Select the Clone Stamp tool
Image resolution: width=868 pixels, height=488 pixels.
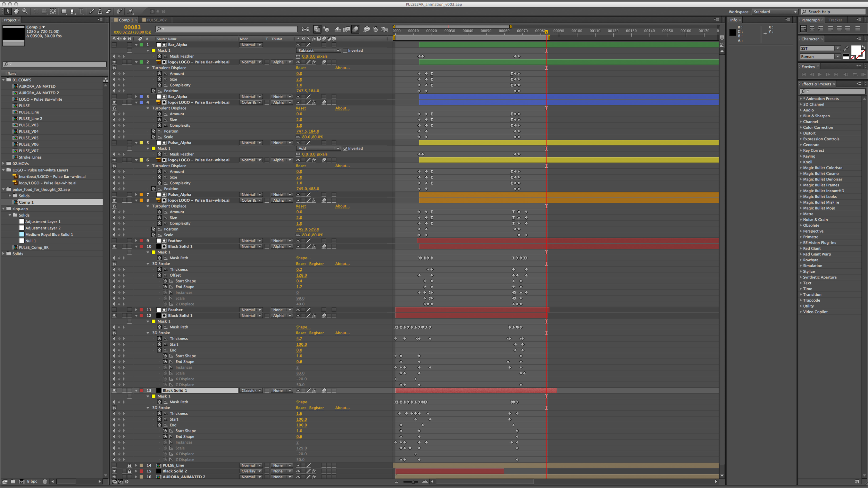point(100,11)
